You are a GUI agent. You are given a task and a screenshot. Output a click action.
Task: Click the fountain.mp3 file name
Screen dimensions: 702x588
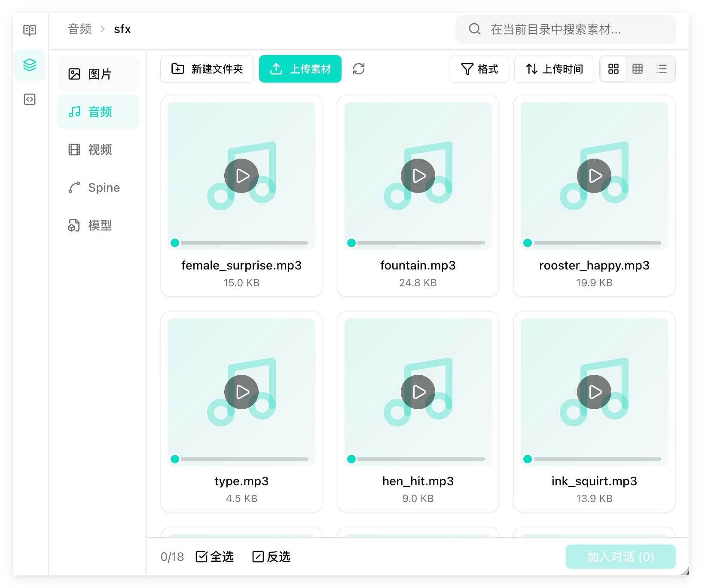coord(418,265)
